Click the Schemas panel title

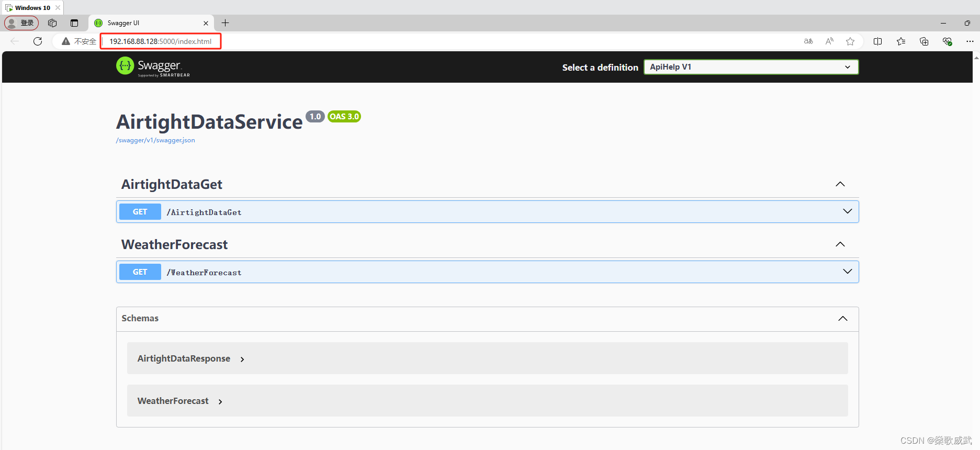140,318
